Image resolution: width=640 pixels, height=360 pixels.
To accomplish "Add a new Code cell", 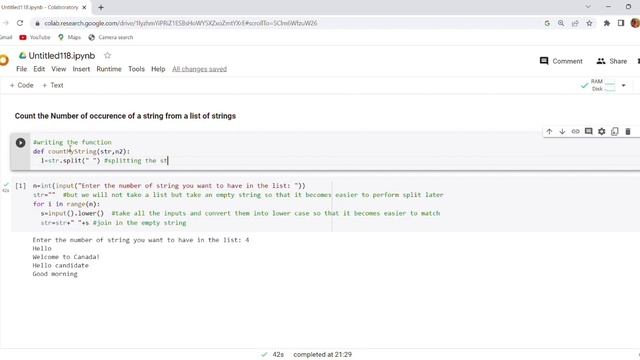I will [x=21, y=85].
